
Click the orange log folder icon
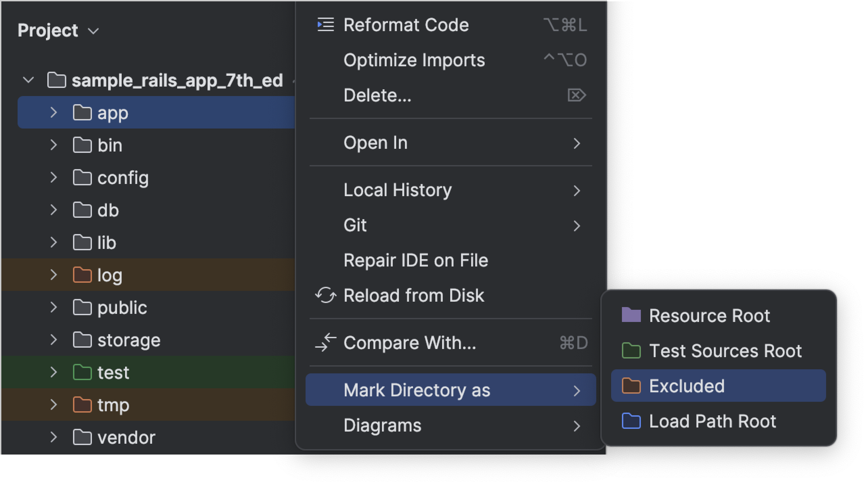coord(82,275)
